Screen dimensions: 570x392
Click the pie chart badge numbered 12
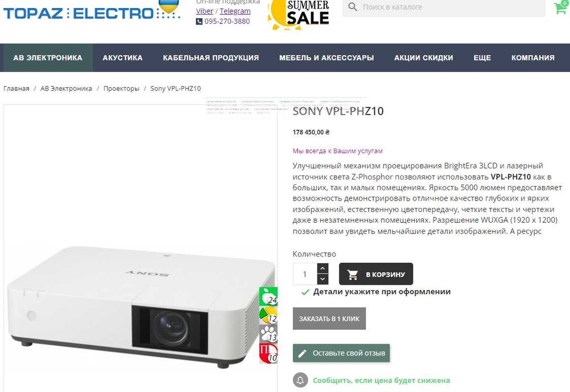tap(268, 315)
